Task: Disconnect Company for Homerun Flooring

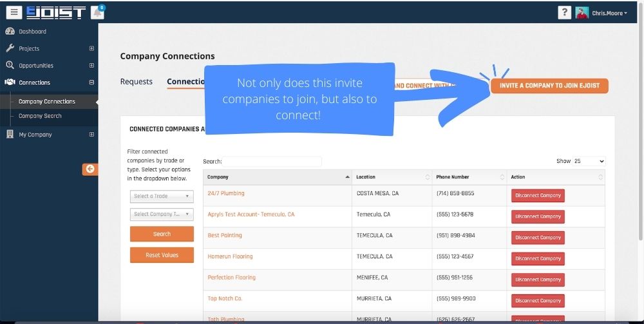Action: pyautogui.click(x=538, y=259)
